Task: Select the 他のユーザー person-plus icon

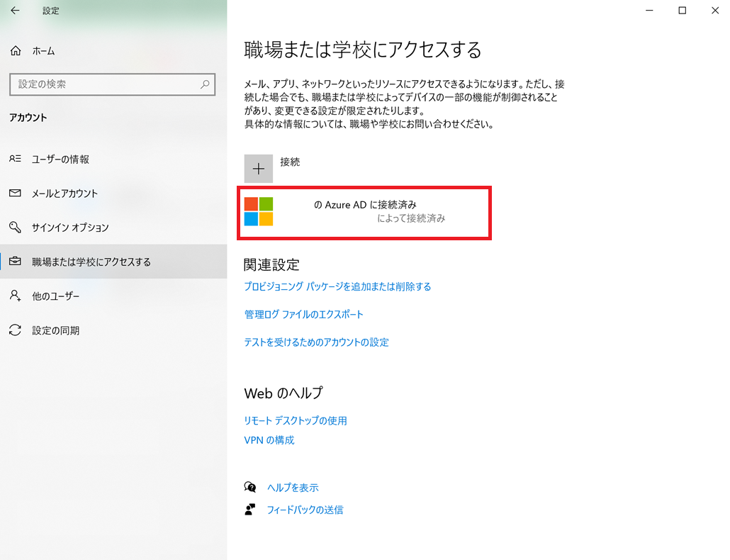Action: pos(15,296)
